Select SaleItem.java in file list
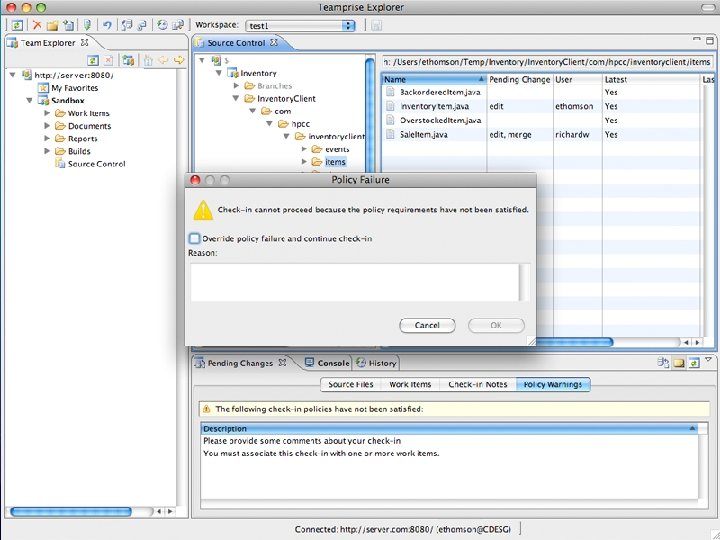Screen dimensions: 720x540 pos(423,135)
